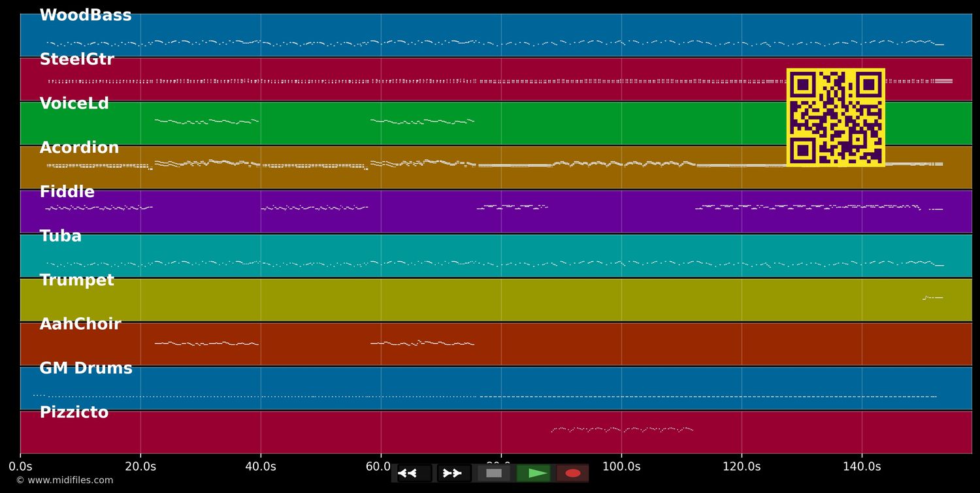980x493 pixels.
Task: Select the AahChoir track label
Action: pos(80,324)
